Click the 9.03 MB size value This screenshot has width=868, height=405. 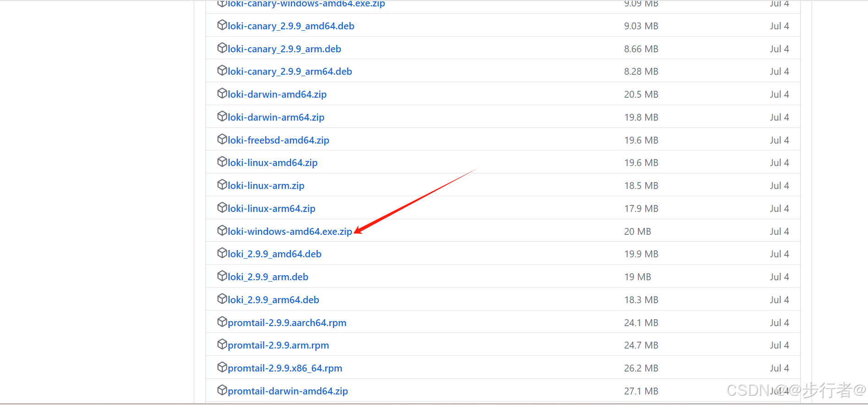(641, 26)
